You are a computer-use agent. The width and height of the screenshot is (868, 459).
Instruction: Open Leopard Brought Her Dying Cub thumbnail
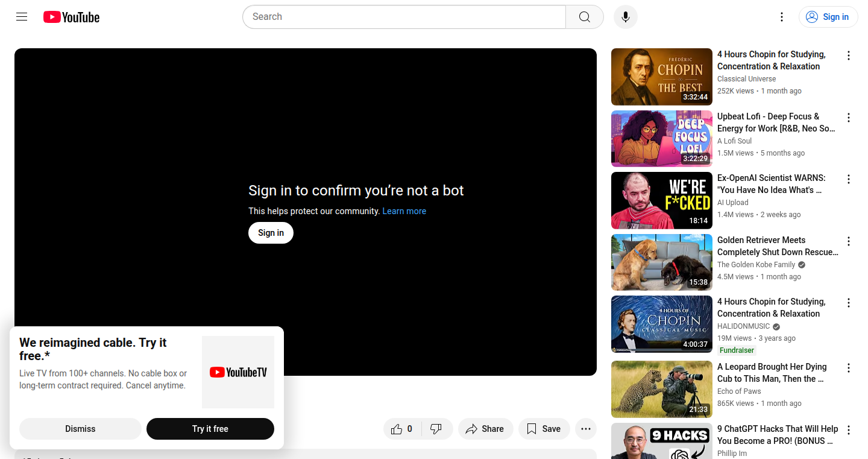point(661,389)
